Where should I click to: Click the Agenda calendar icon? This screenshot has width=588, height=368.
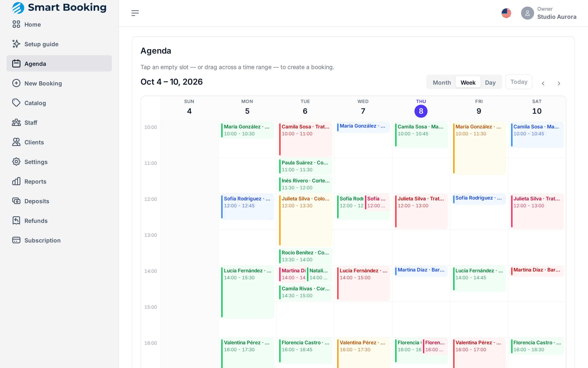click(16, 64)
